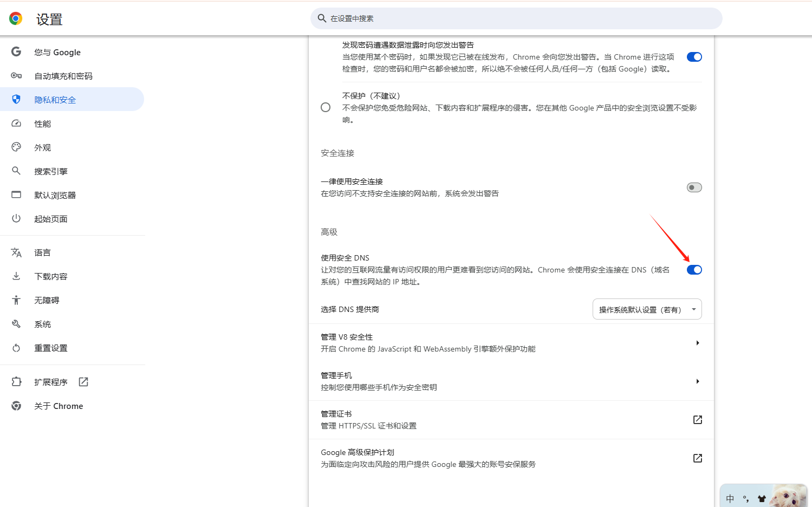Open 无障碍 settings section
The image size is (812, 507).
pyautogui.click(x=72, y=300)
